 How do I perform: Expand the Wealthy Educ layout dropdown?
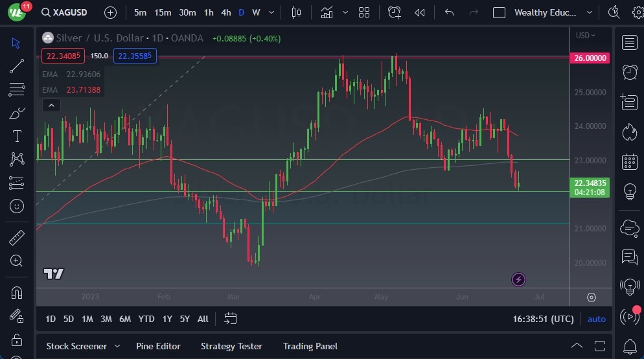pos(589,12)
